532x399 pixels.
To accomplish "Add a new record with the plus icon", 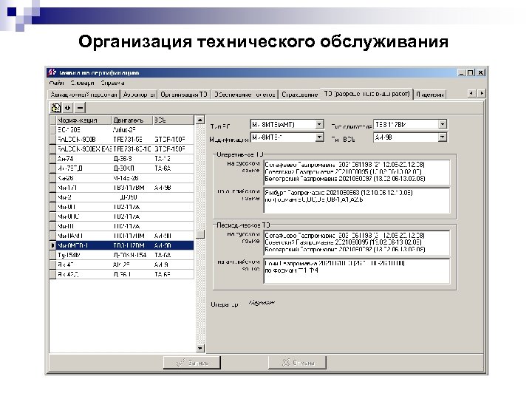I will coord(68,108).
